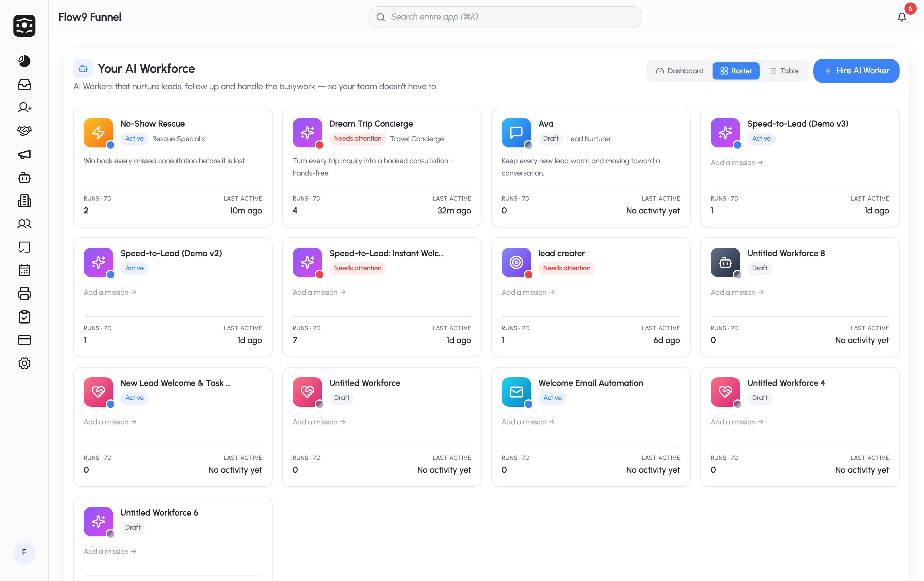Add a mission to Speed-to-Lead (Demo v2)

(x=110, y=293)
